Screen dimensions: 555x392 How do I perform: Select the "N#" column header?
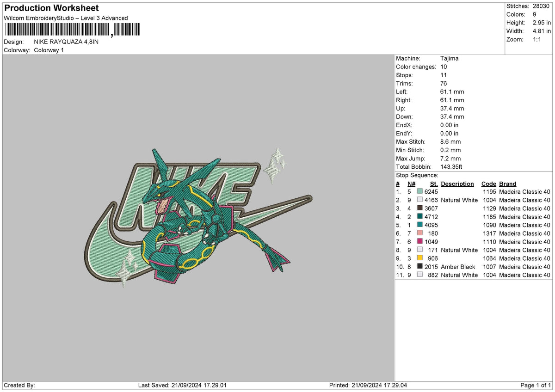412,184
